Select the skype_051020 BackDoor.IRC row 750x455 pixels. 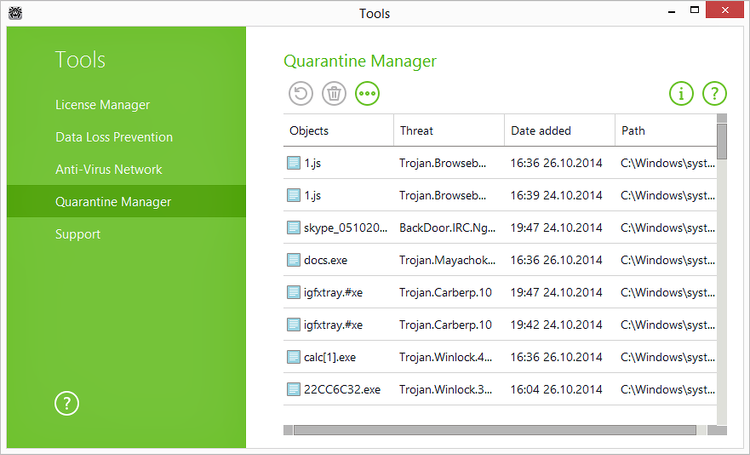tap(450, 228)
